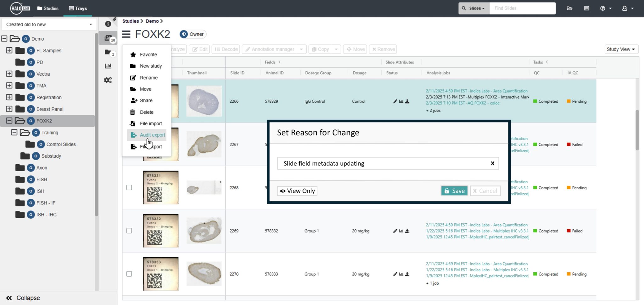Open the Study View dropdown
The height and width of the screenshot is (305, 644).
[621, 49]
